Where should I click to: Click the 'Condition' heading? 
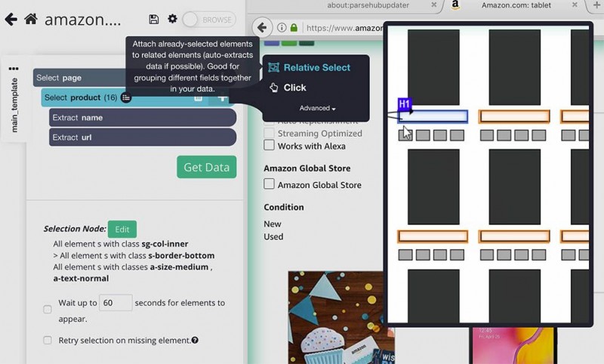click(x=284, y=207)
